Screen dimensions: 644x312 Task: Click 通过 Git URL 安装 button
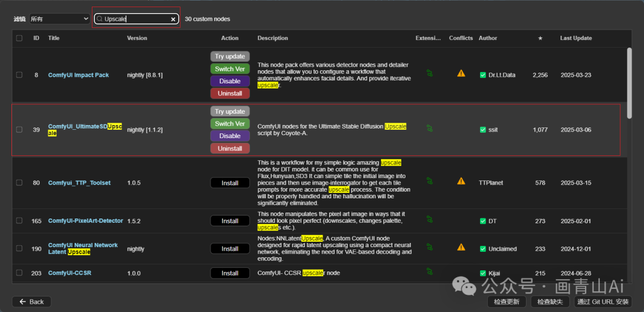pyautogui.click(x=603, y=302)
